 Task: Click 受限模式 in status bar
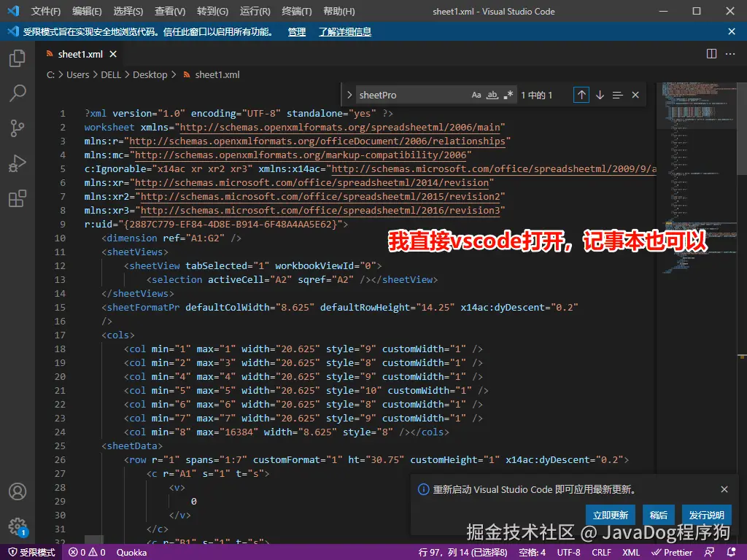(x=31, y=553)
